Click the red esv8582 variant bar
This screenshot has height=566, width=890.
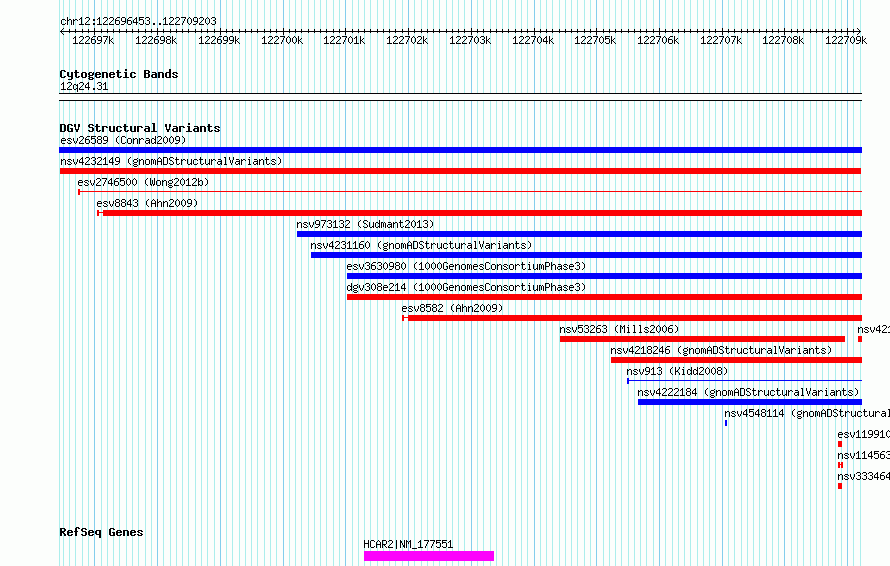632,318
